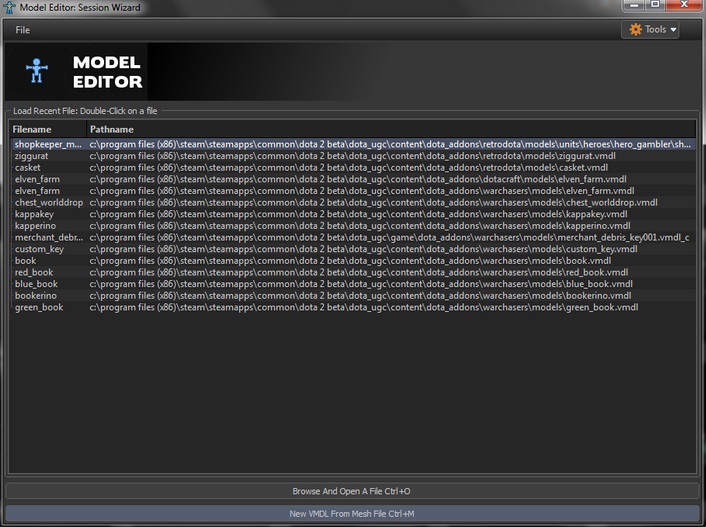Pick the green_book file row

click(x=38, y=307)
